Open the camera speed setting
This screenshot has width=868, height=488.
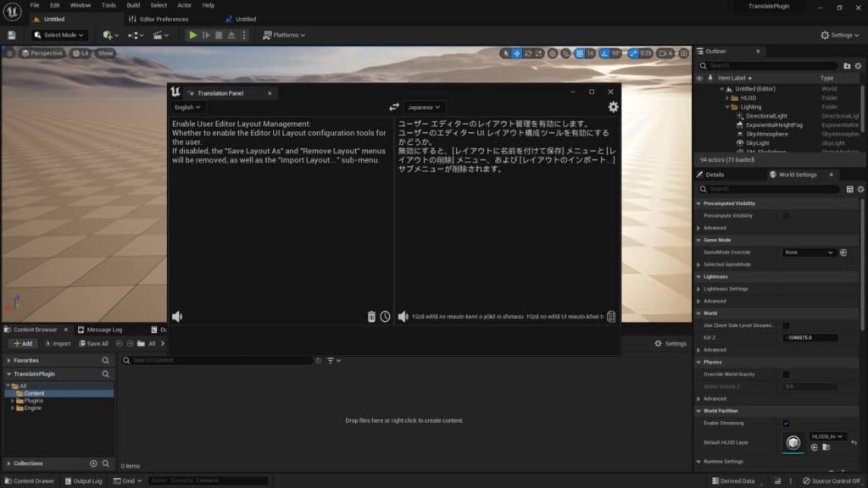point(666,53)
